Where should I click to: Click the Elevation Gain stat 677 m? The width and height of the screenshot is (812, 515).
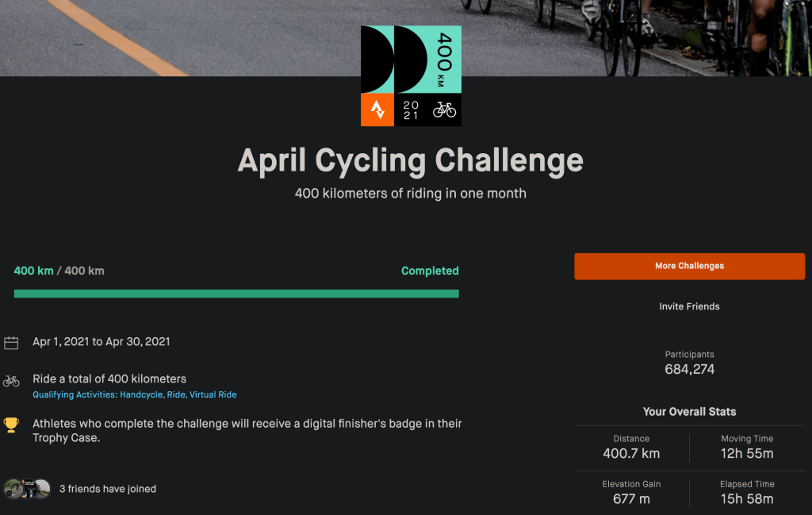point(631,498)
